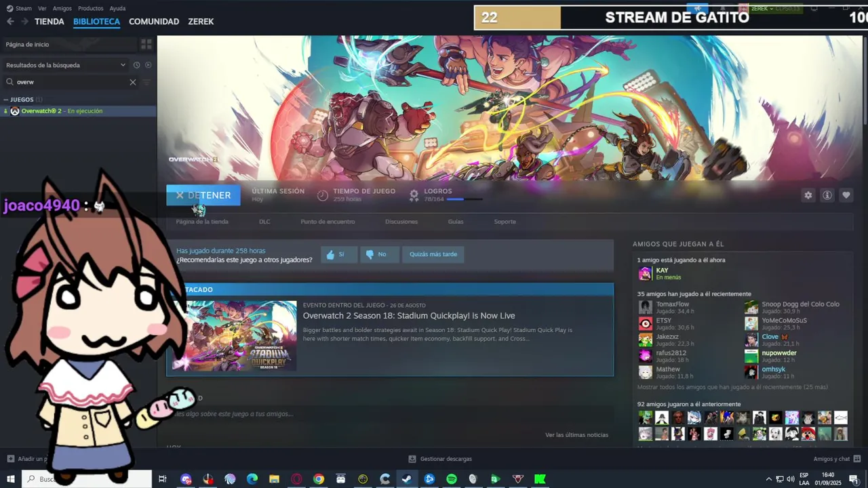This screenshot has height=488, width=868.
Task: Click the thumbs up recommend icon
Action: coord(330,255)
